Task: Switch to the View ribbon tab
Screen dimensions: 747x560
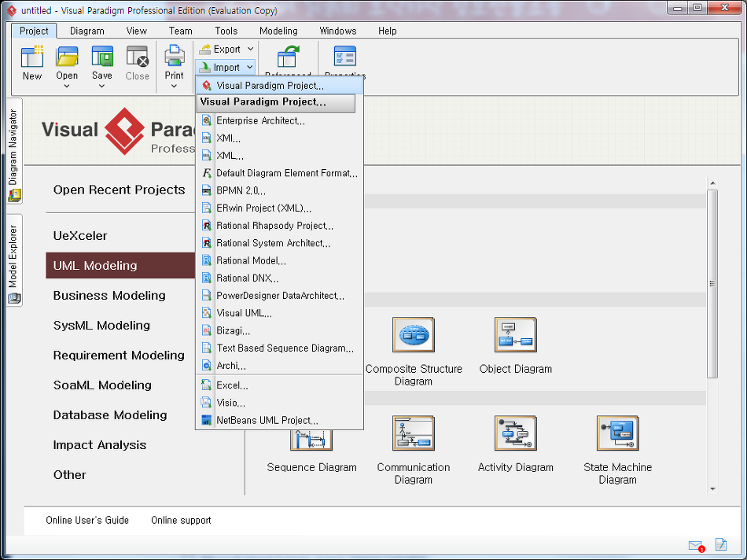Action: pyautogui.click(x=136, y=31)
